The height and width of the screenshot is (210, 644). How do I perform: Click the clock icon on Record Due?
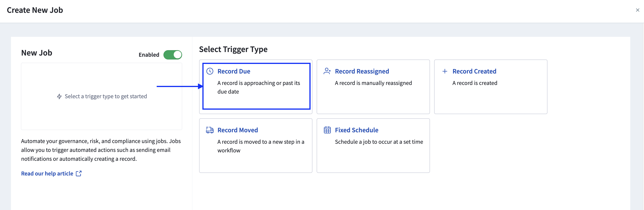(x=210, y=71)
